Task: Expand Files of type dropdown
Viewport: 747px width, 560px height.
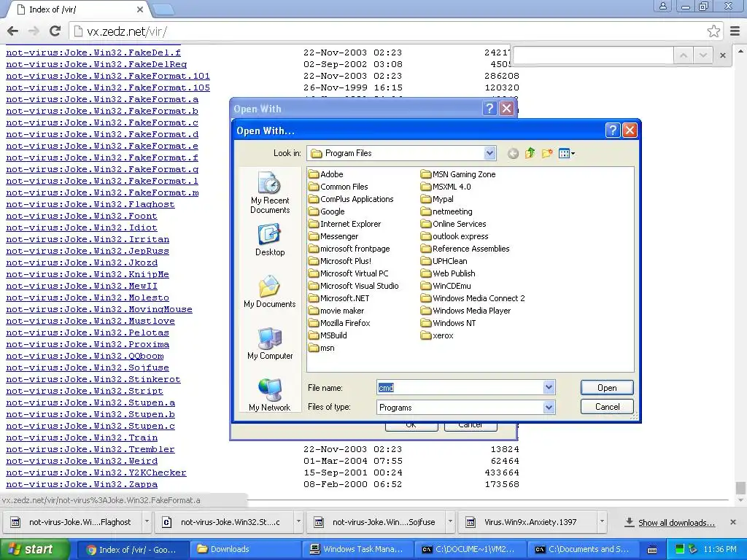Action: (x=549, y=407)
